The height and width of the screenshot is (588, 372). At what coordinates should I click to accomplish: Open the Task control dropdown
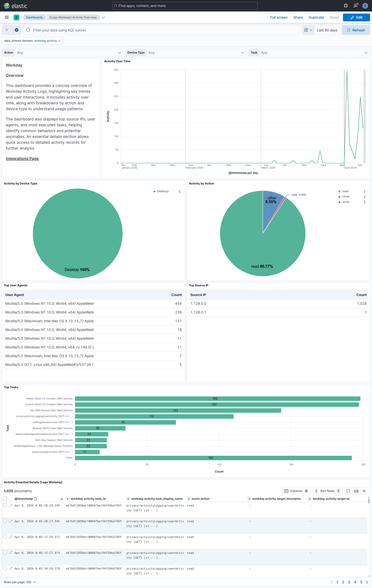[314, 53]
